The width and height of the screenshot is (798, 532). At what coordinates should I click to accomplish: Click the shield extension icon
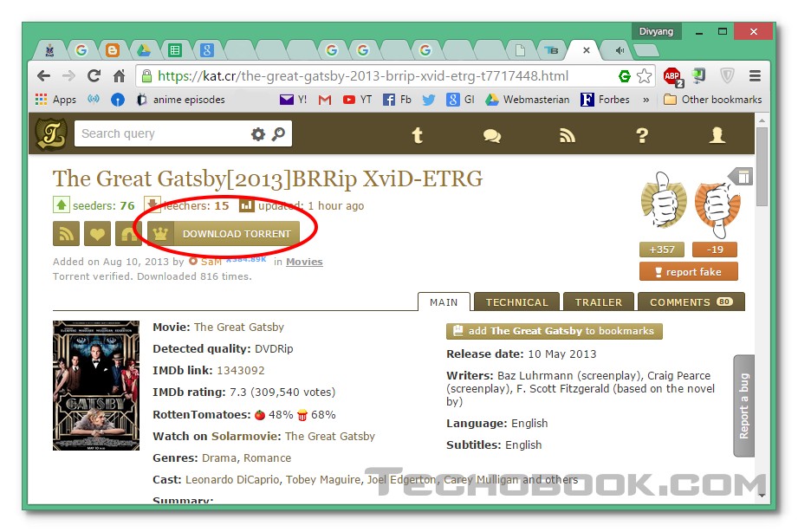tap(727, 76)
